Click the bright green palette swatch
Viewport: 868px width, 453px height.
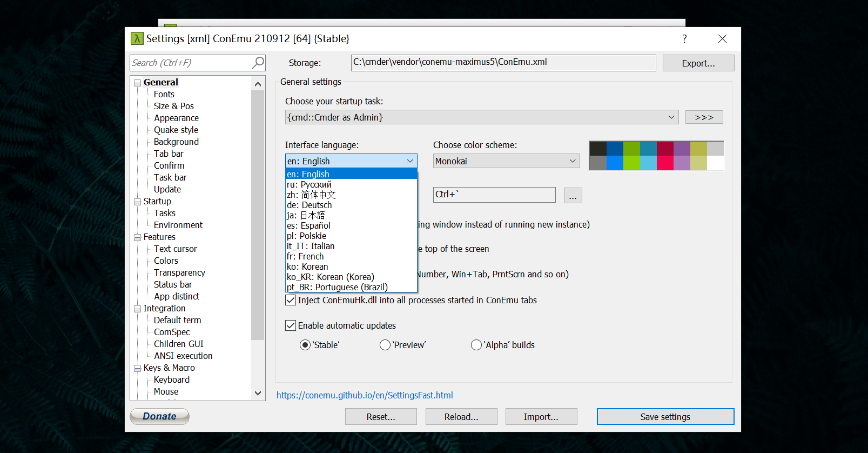[631, 163]
